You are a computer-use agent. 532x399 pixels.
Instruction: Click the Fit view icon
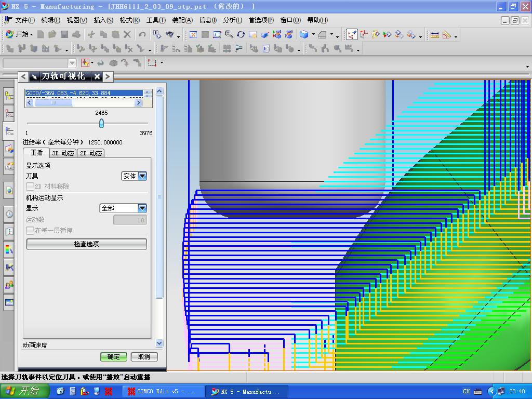coord(193,35)
